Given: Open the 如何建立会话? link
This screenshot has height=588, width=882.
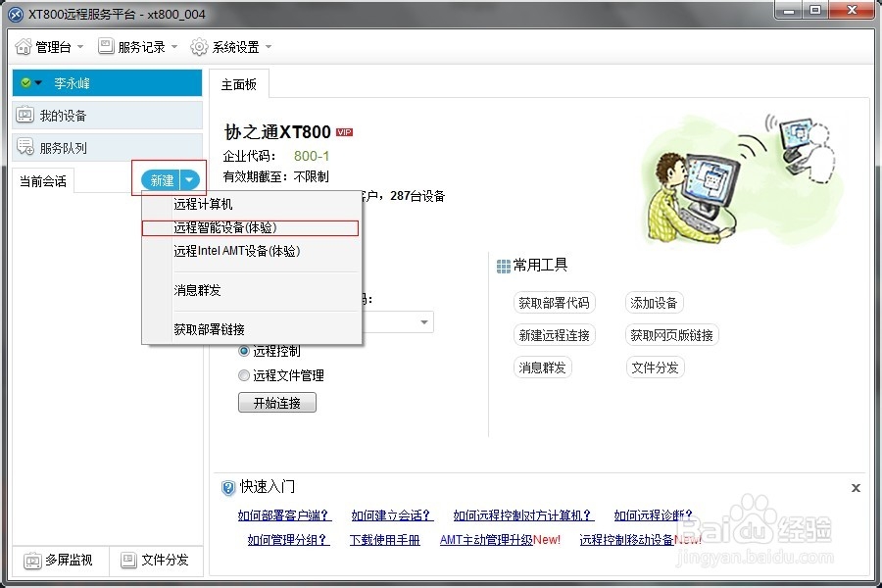Looking at the screenshot, I should click(393, 514).
